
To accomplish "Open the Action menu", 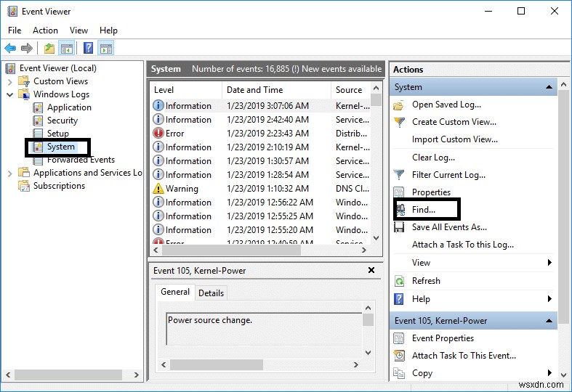I will [45, 30].
